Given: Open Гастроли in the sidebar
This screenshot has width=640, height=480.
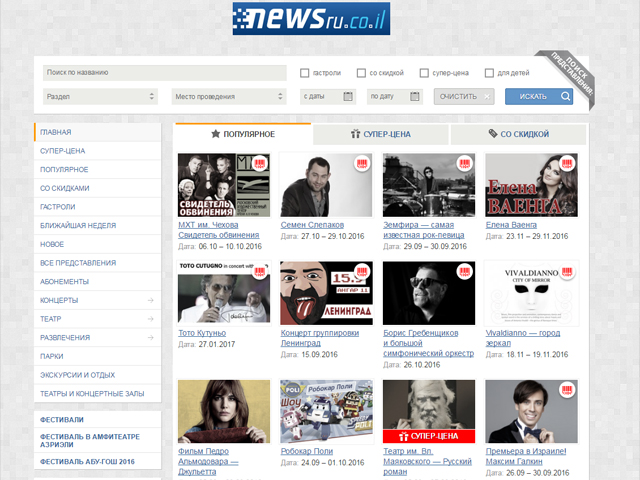Looking at the screenshot, I should tap(98, 207).
